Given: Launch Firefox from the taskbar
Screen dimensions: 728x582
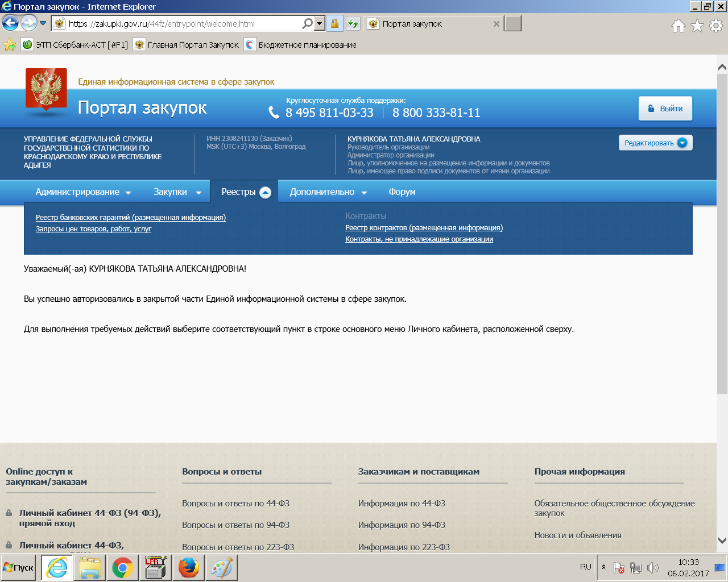Looking at the screenshot, I should click(188, 567).
